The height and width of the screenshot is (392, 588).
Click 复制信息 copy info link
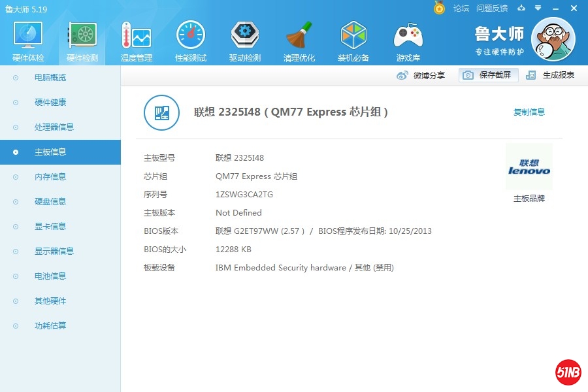(529, 112)
